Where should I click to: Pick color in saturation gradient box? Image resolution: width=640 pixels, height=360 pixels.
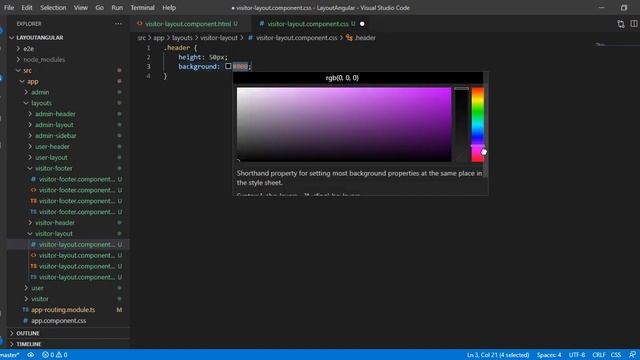tap(344, 124)
